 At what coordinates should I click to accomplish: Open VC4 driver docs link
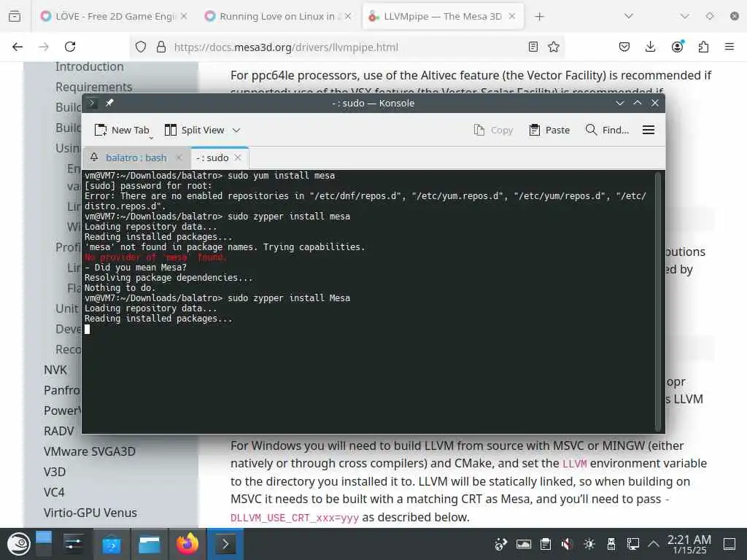pyautogui.click(x=54, y=492)
